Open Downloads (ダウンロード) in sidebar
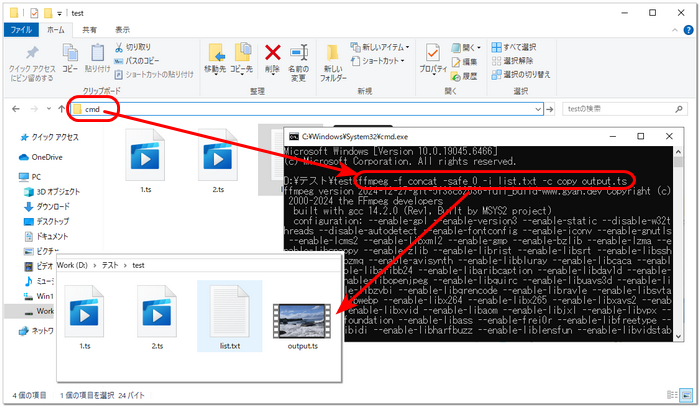 click(46, 207)
